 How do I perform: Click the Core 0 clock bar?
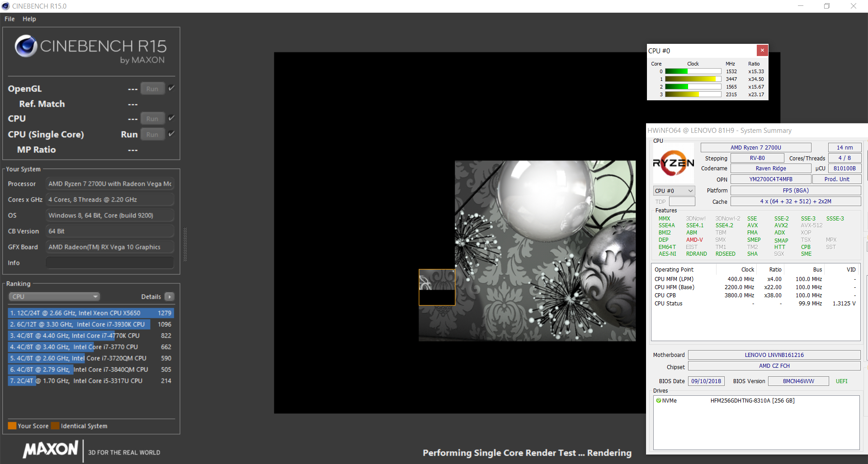point(693,71)
